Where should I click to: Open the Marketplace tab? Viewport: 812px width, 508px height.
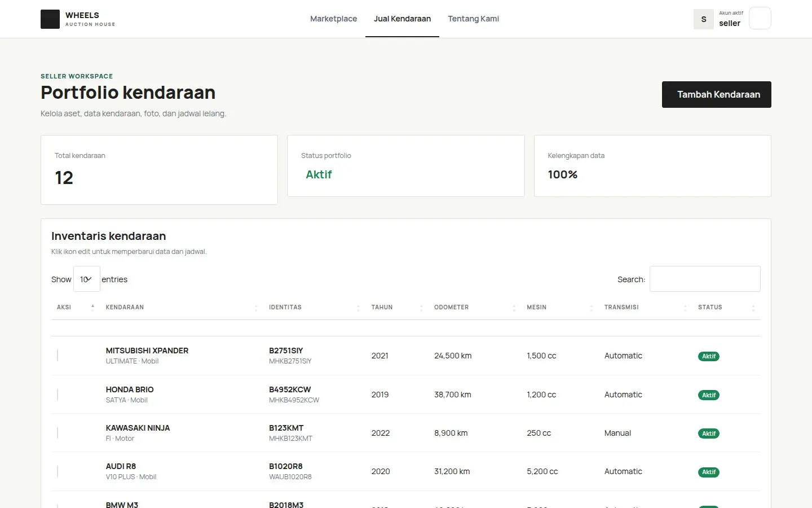pos(334,19)
